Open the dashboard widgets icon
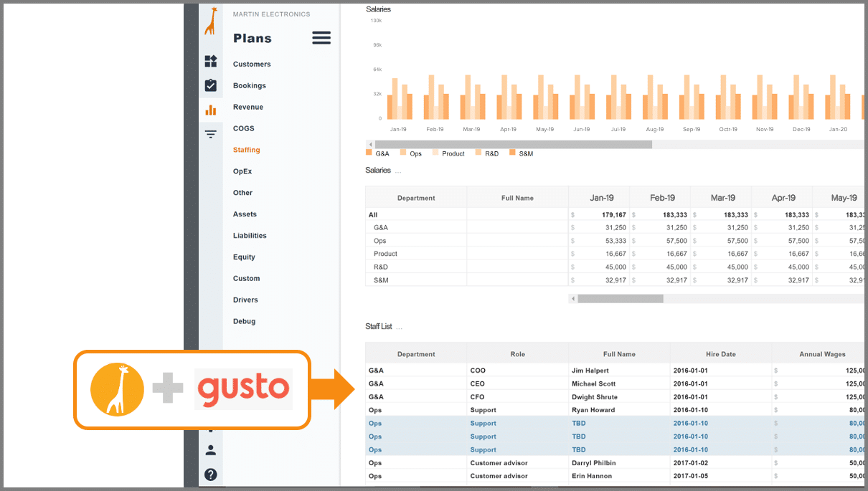This screenshot has height=491, width=868. pos(210,62)
